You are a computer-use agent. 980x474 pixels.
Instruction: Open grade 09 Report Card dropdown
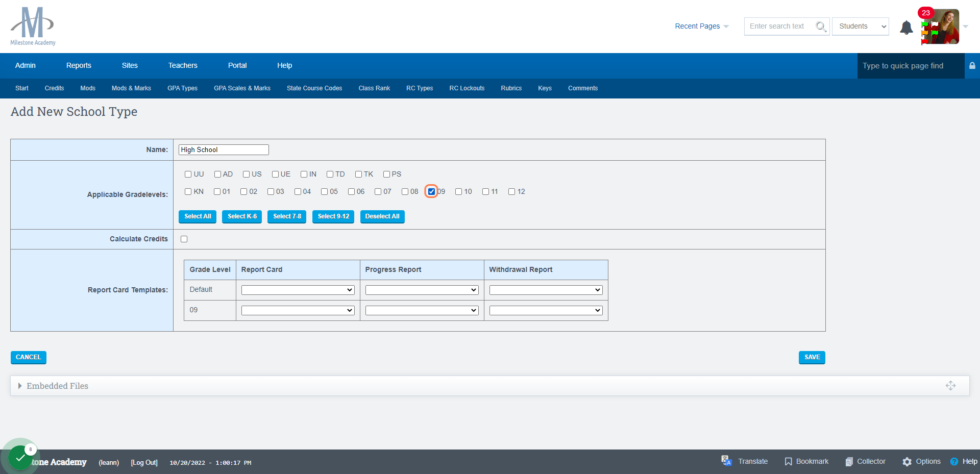[298, 310]
